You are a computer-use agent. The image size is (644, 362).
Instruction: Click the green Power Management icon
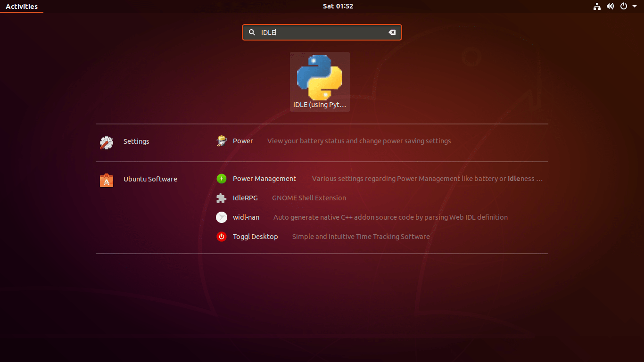pyautogui.click(x=222, y=179)
